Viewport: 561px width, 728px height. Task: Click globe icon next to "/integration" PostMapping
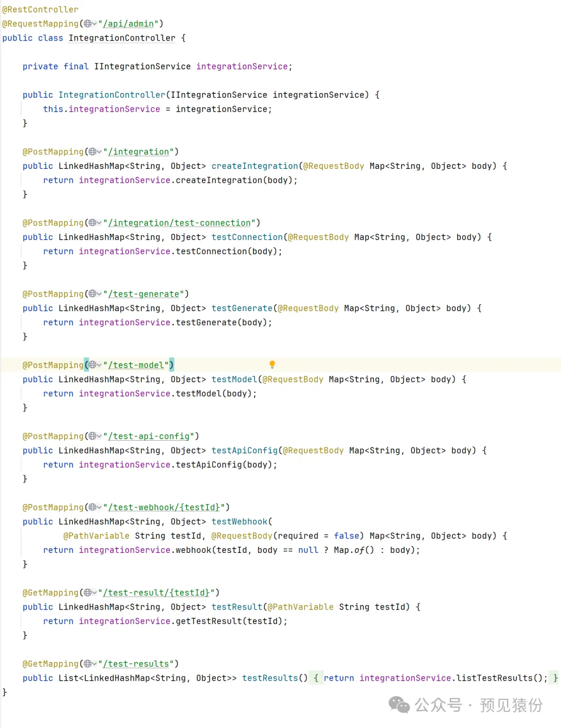point(92,152)
